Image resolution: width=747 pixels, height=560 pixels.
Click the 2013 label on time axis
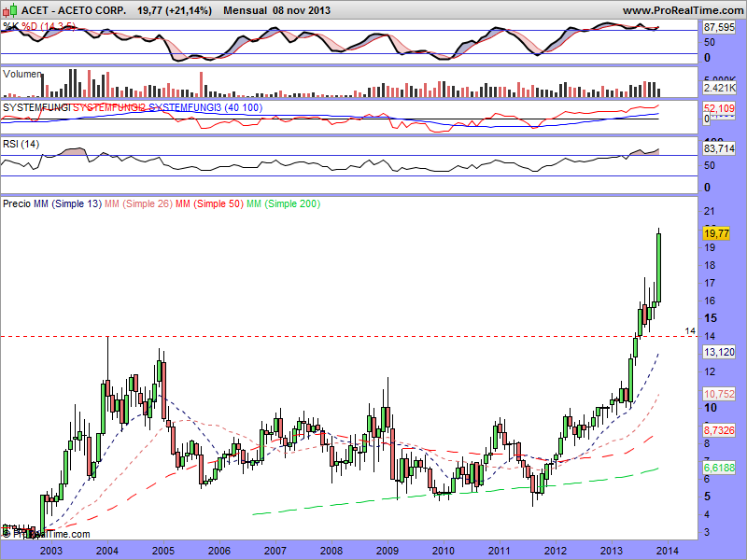click(612, 551)
